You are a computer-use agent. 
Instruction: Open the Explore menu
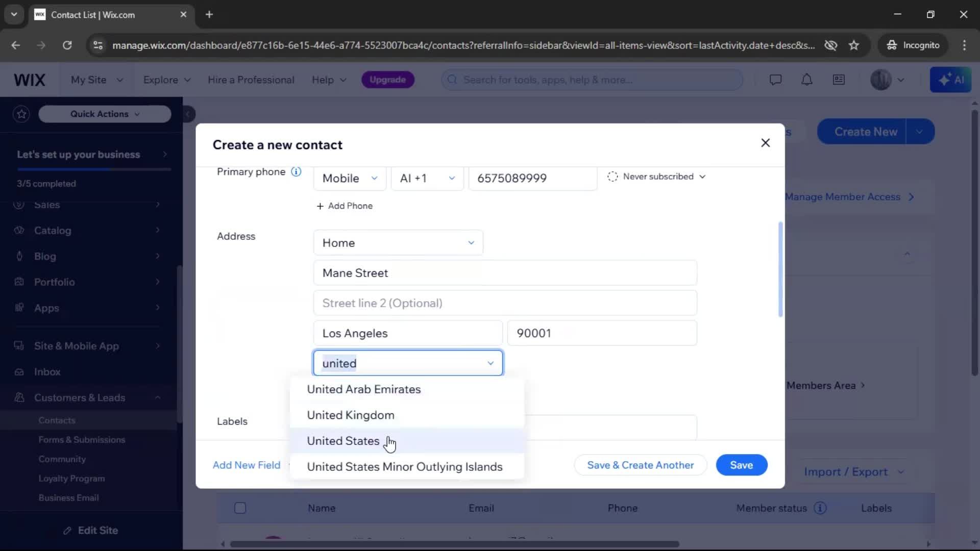coord(167,80)
